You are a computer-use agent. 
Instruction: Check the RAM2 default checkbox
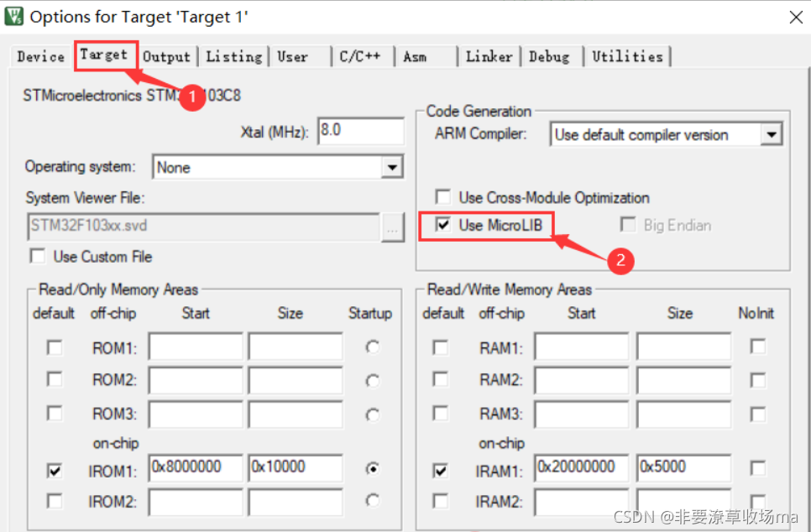(x=440, y=379)
